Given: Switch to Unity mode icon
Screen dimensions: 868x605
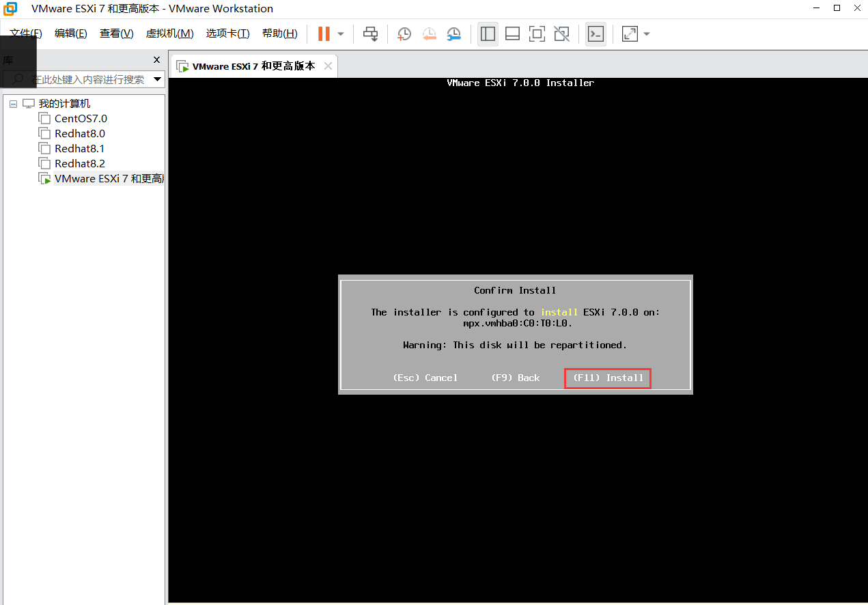Looking at the screenshot, I should (x=561, y=33).
